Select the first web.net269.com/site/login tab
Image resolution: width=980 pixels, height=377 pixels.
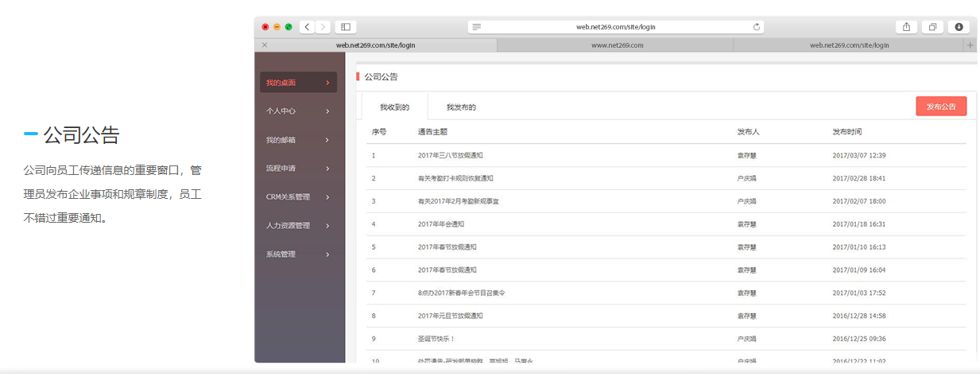click(x=375, y=45)
